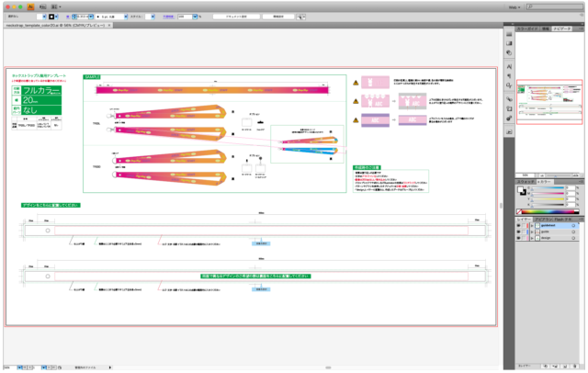Open the Paragraph panel dock icon
The image size is (588, 373).
[509, 75]
